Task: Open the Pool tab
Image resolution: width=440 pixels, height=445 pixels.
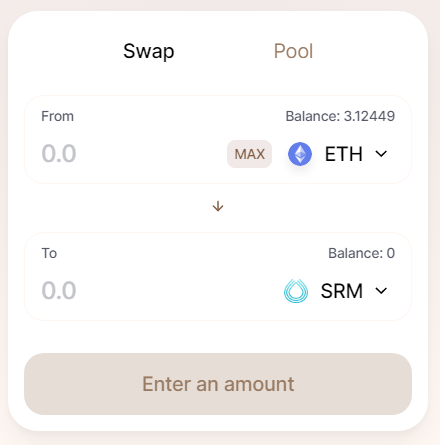Action: click(x=293, y=51)
